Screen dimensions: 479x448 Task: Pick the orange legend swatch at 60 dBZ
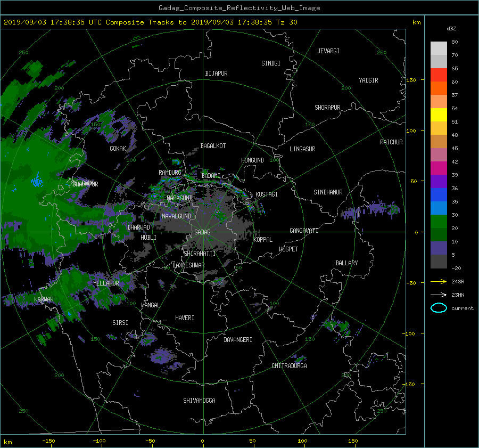tap(439, 88)
